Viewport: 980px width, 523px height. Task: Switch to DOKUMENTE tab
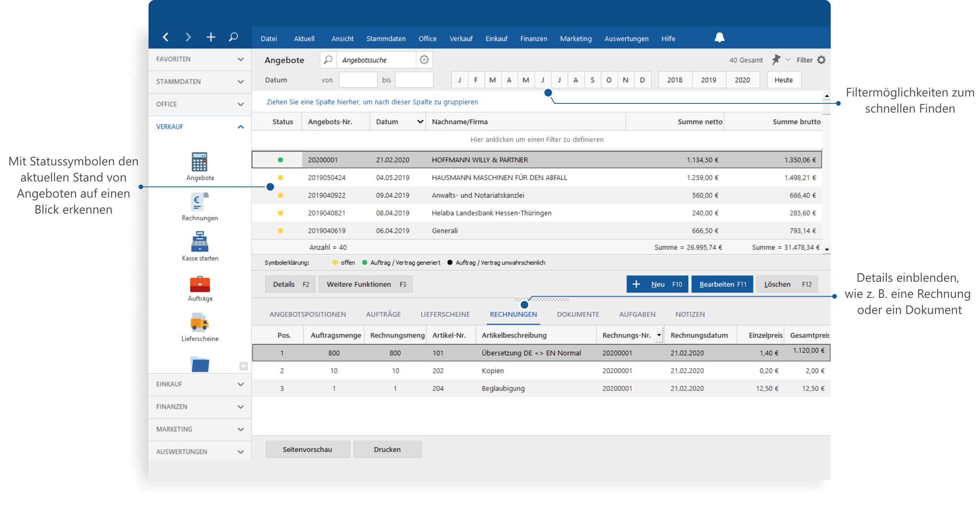tap(578, 314)
